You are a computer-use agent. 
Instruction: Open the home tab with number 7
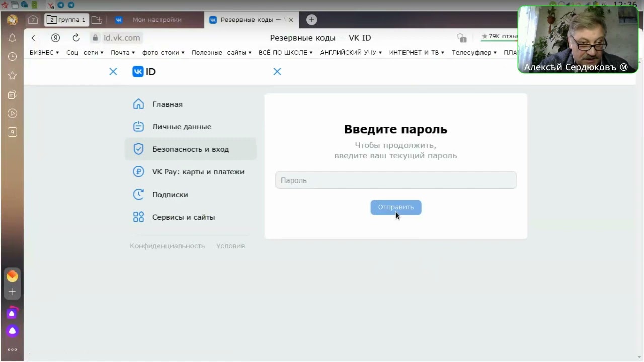[33, 20]
